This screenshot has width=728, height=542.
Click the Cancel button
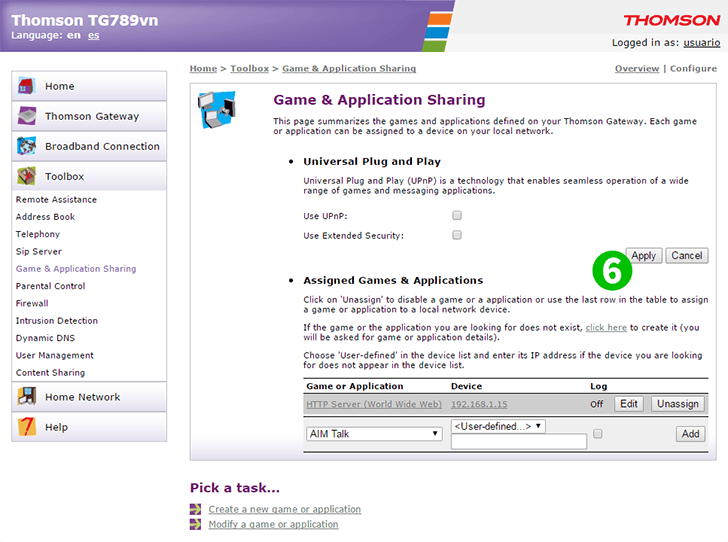click(x=687, y=255)
